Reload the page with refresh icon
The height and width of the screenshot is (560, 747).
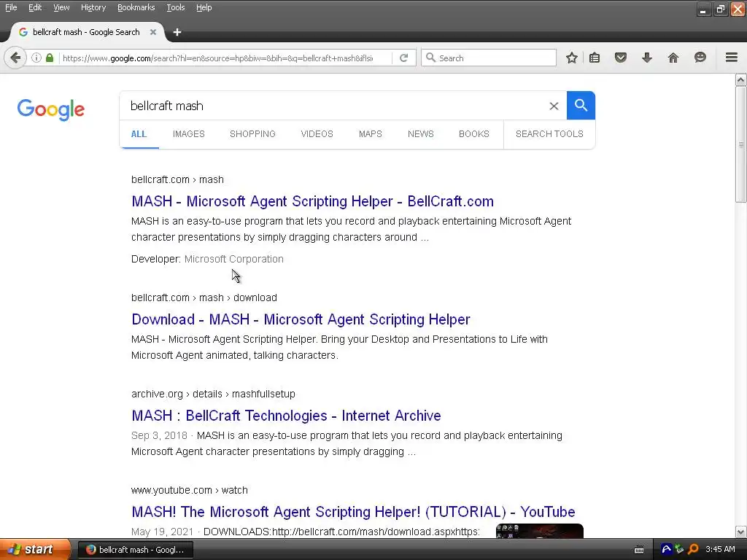click(x=403, y=58)
